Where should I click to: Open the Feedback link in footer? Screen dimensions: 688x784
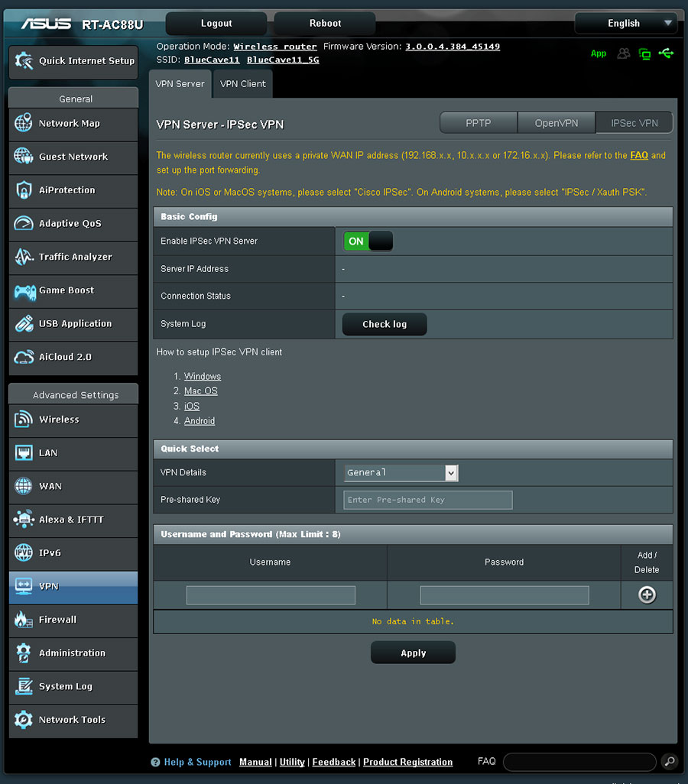(334, 762)
